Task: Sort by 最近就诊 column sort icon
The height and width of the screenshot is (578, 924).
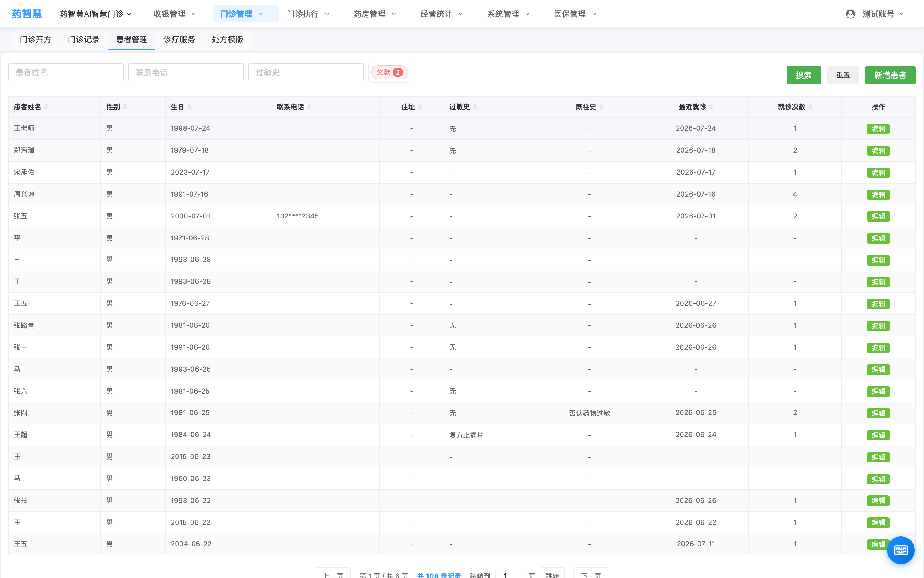Action: 711,107
